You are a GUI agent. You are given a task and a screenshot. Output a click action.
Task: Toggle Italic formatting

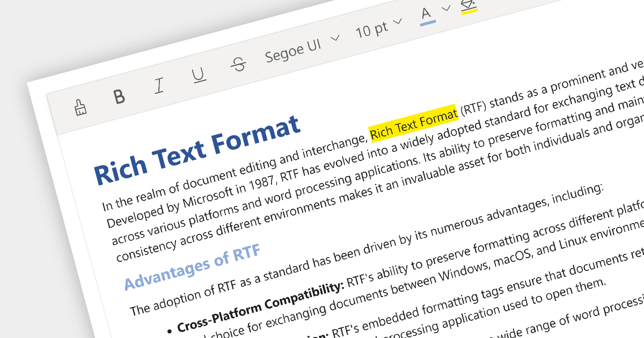click(x=159, y=86)
